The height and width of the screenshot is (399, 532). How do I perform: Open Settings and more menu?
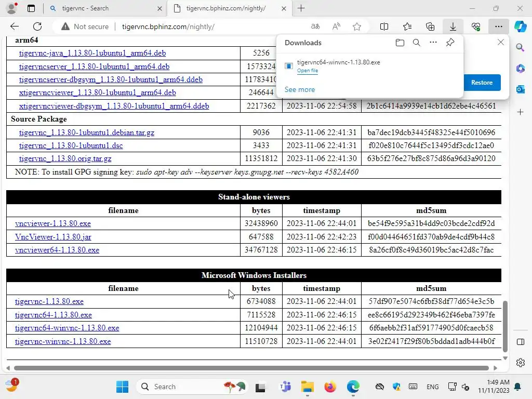tap(498, 26)
